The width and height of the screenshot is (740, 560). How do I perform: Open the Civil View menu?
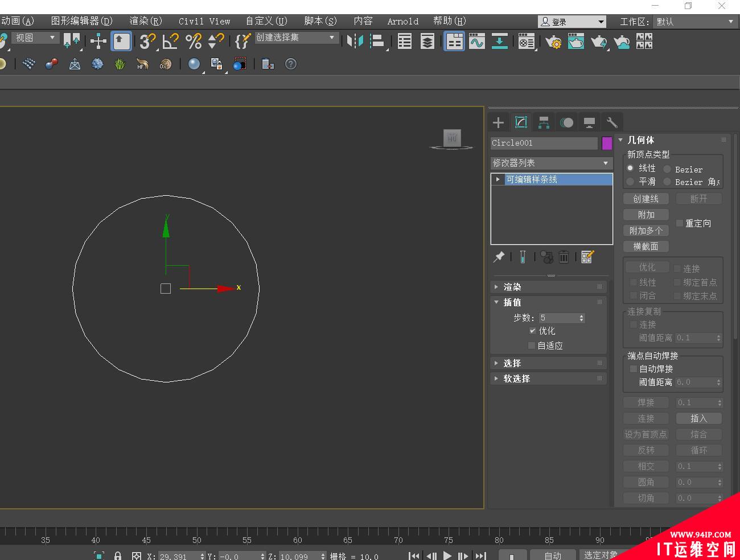coord(204,21)
